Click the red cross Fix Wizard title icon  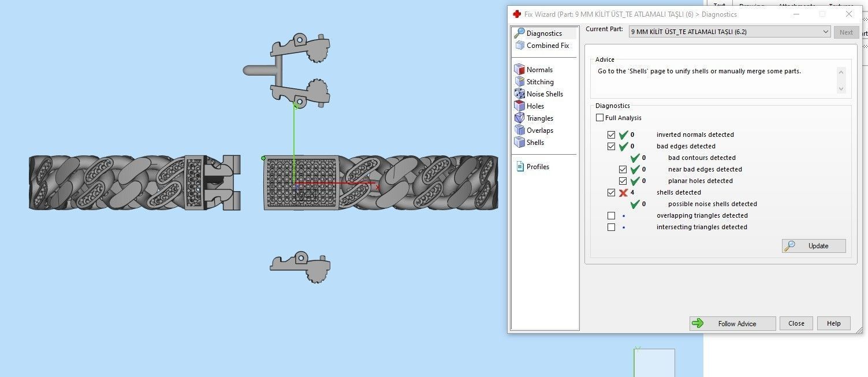point(517,14)
